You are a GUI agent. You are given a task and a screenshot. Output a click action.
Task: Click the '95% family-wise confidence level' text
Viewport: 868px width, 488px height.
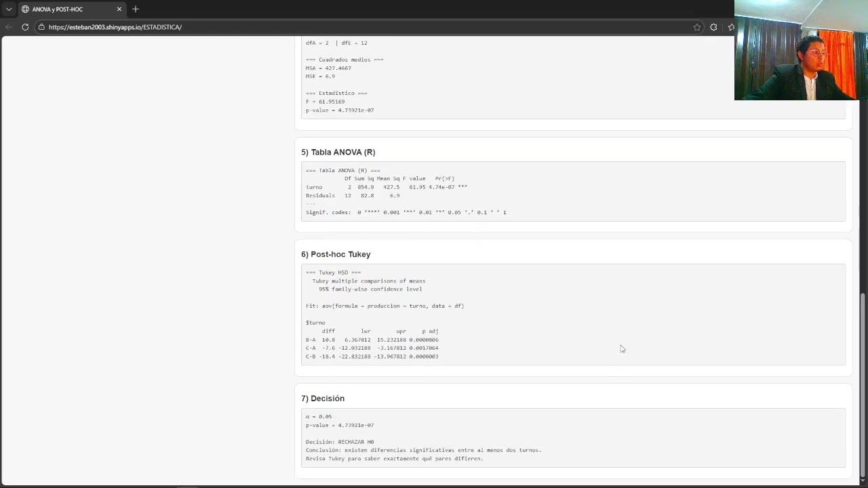[370, 289]
